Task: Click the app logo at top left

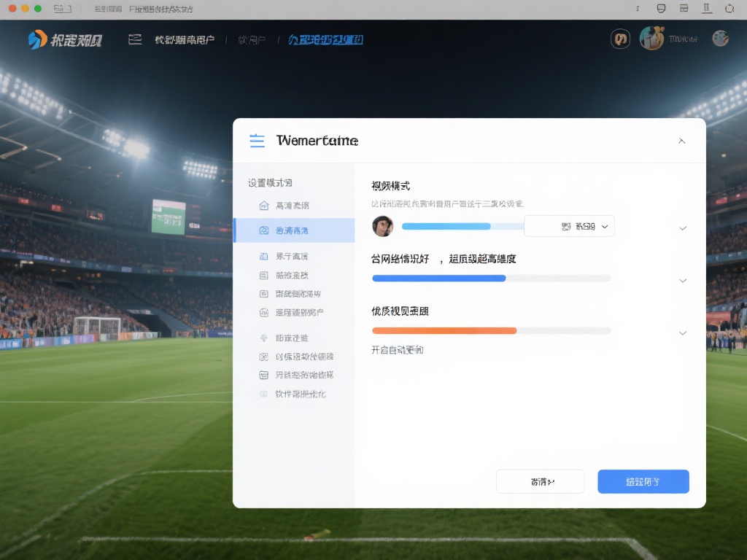Action: tap(33, 39)
